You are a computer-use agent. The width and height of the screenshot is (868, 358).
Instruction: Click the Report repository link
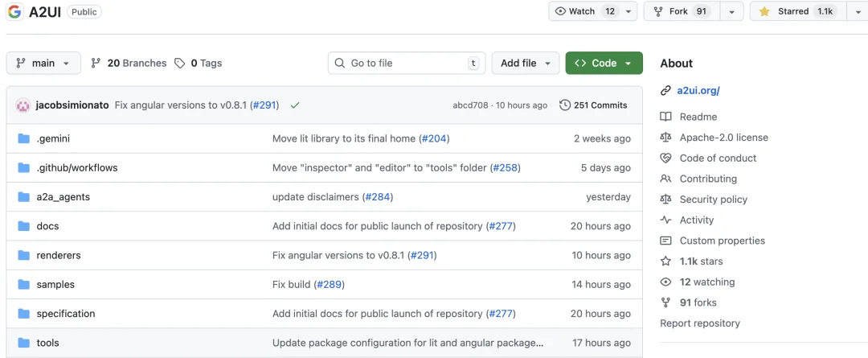point(699,323)
